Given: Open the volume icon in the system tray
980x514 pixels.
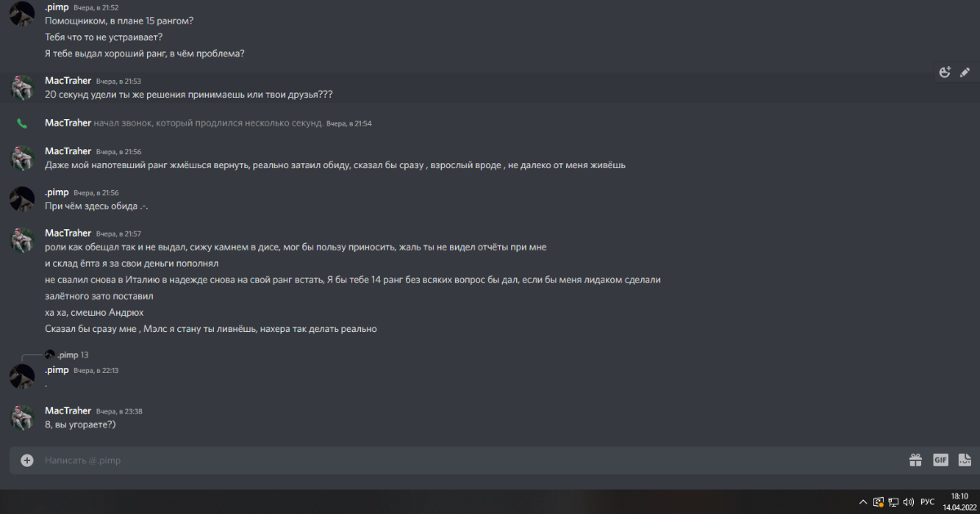Looking at the screenshot, I should point(909,502).
